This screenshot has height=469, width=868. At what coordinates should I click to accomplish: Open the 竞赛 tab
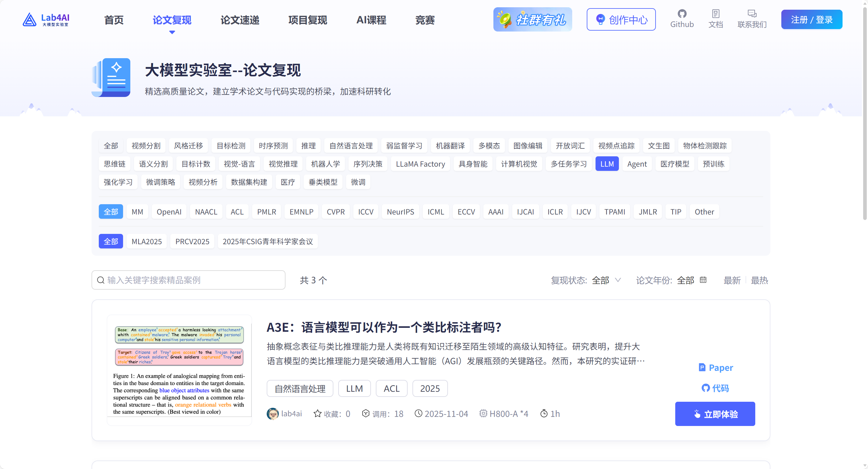point(425,20)
